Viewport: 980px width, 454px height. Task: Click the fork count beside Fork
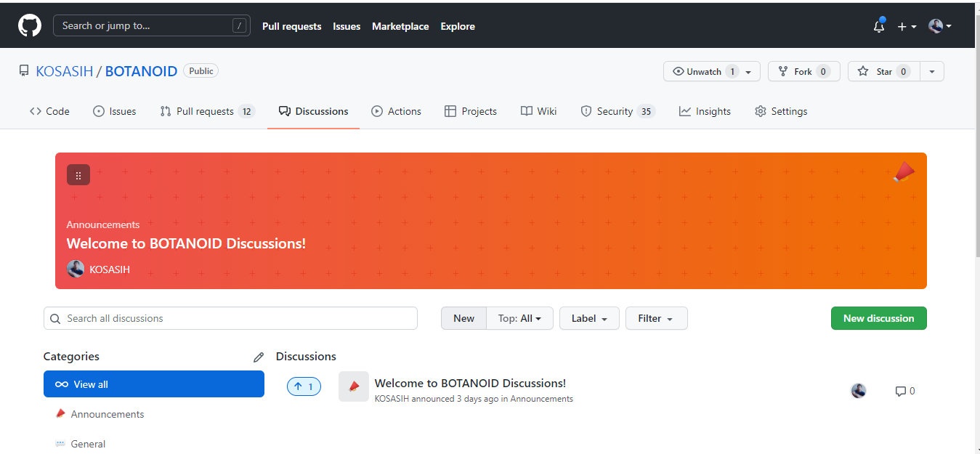(823, 71)
